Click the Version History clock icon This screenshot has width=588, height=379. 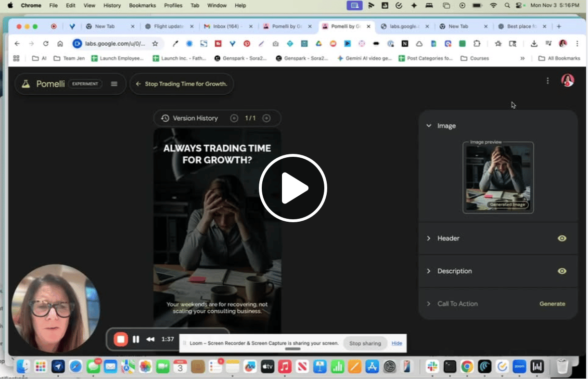[x=165, y=118]
